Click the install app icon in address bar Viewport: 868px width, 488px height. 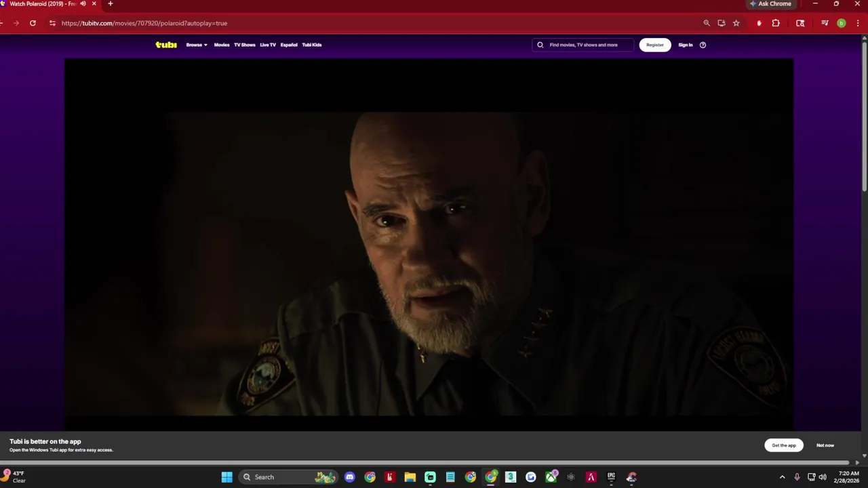pos(722,23)
